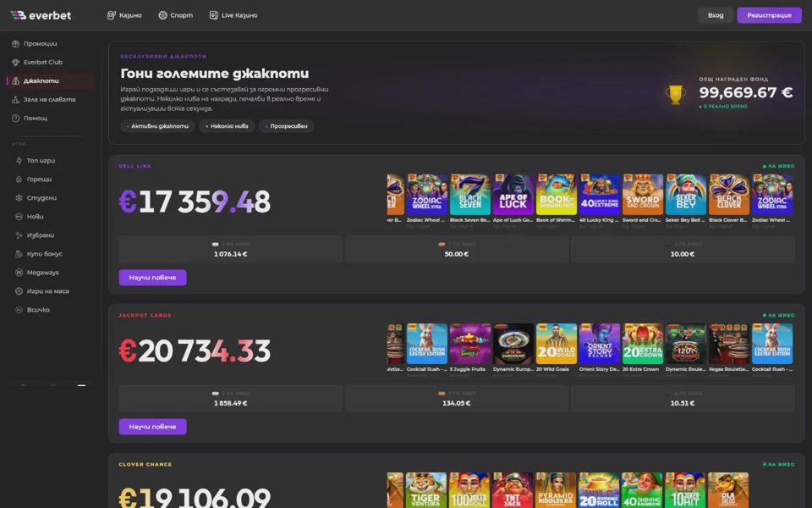812x508 pixels.
Task: Click the Прогресивен tag
Action: (x=287, y=126)
